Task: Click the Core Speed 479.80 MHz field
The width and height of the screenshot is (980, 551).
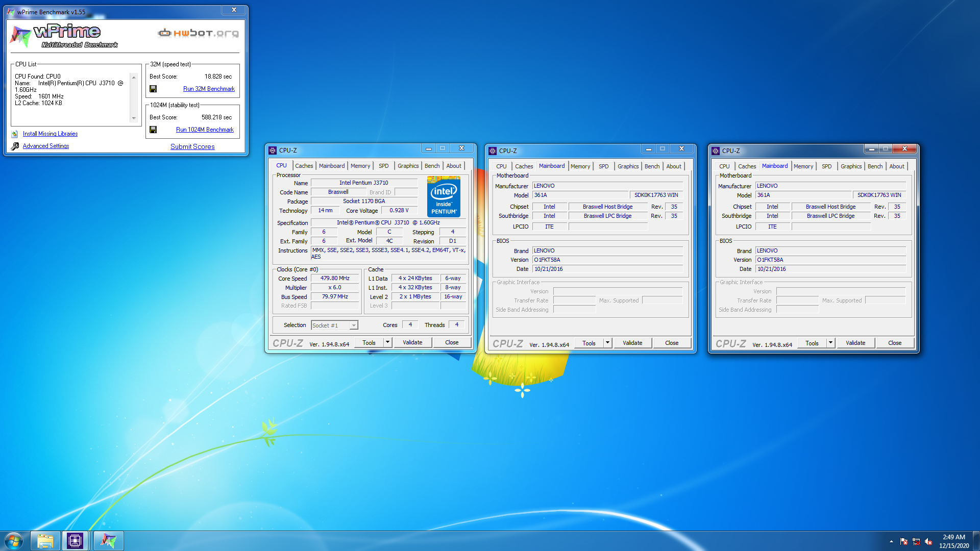Action: point(335,279)
